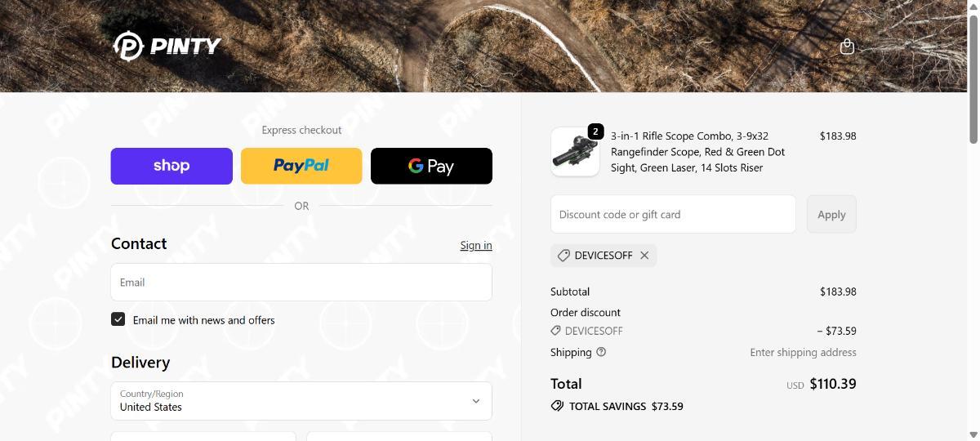This screenshot has height=441, width=980.
Task: Uncheck Email me with news and offers
Action: coord(118,319)
